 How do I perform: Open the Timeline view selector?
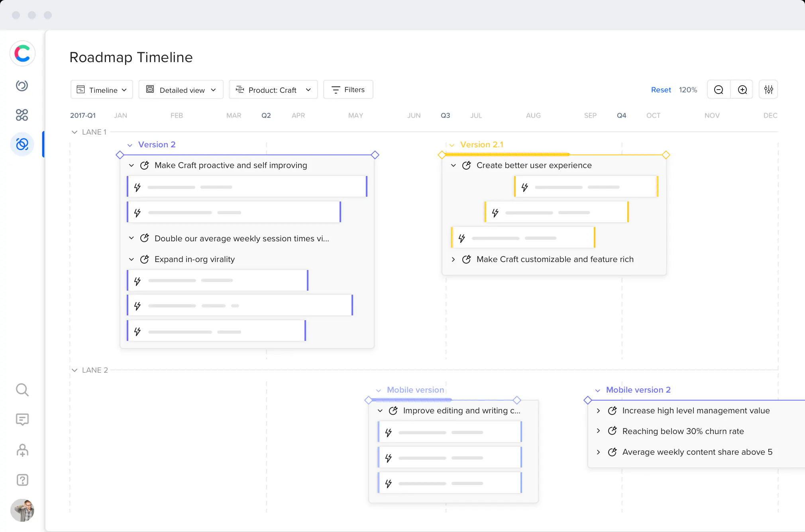pyautogui.click(x=102, y=90)
